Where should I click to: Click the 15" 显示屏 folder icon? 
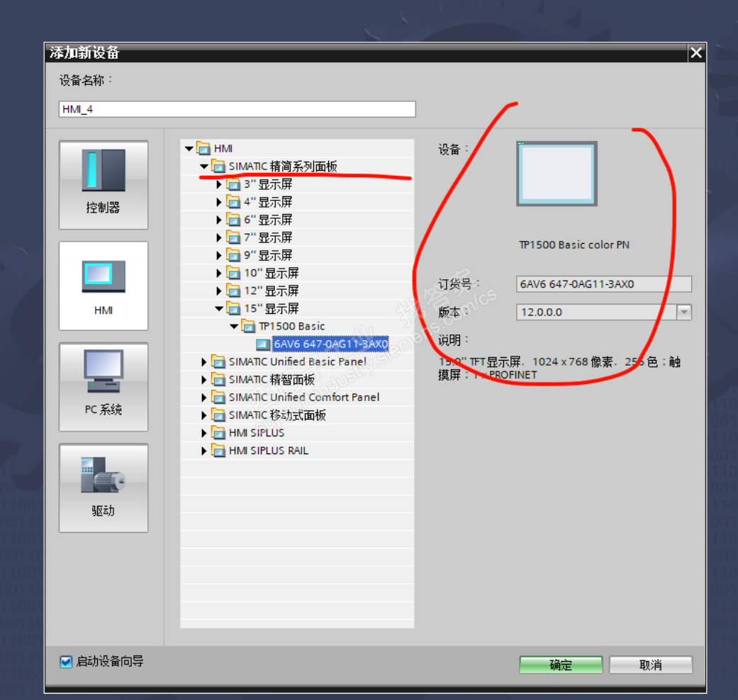[x=233, y=309]
